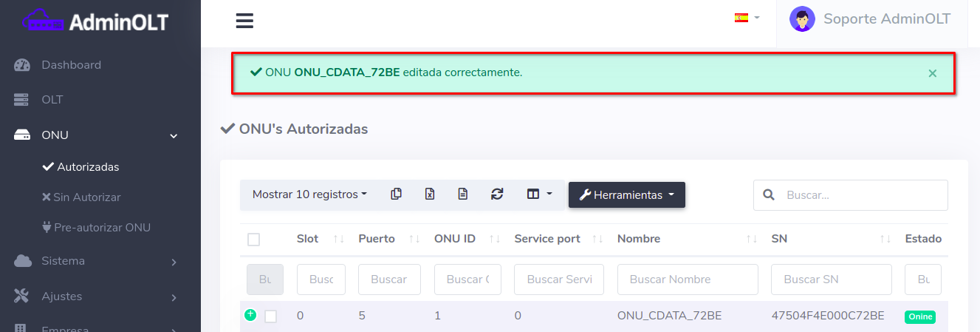Open the Herramientas dropdown
The width and height of the screenshot is (980, 332).
point(626,195)
